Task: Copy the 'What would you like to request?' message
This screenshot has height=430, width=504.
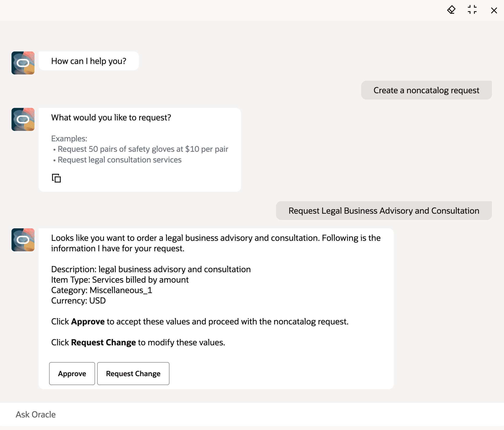Action: 56,178
